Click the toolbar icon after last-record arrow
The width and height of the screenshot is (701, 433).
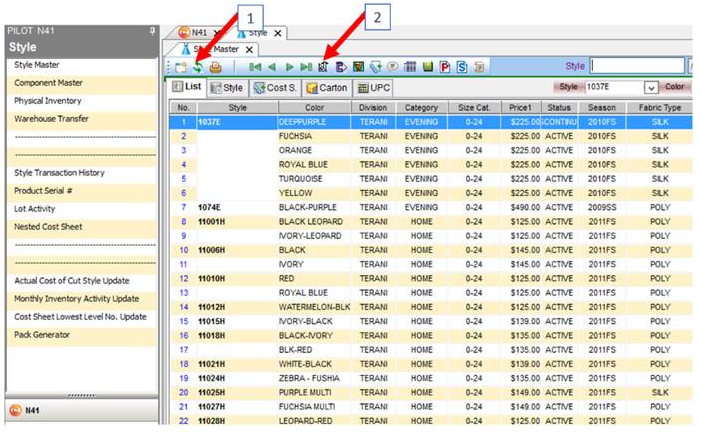[323, 67]
